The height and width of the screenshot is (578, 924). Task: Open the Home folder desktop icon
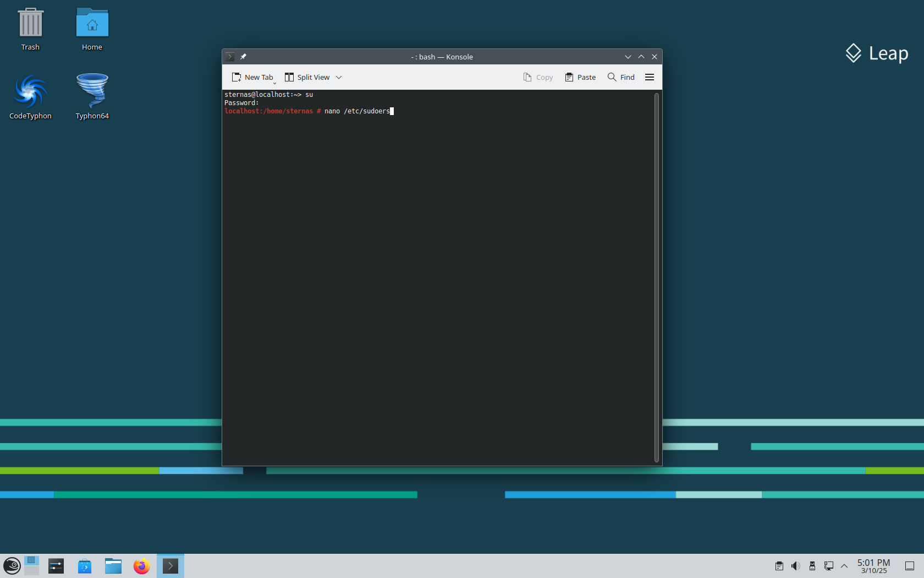click(92, 29)
